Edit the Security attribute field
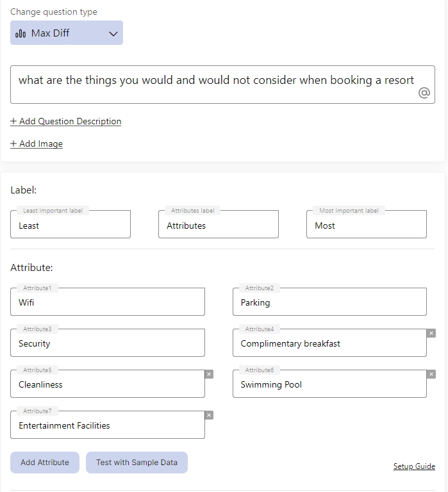448x492 pixels. pyautogui.click(x=108, y=343)
